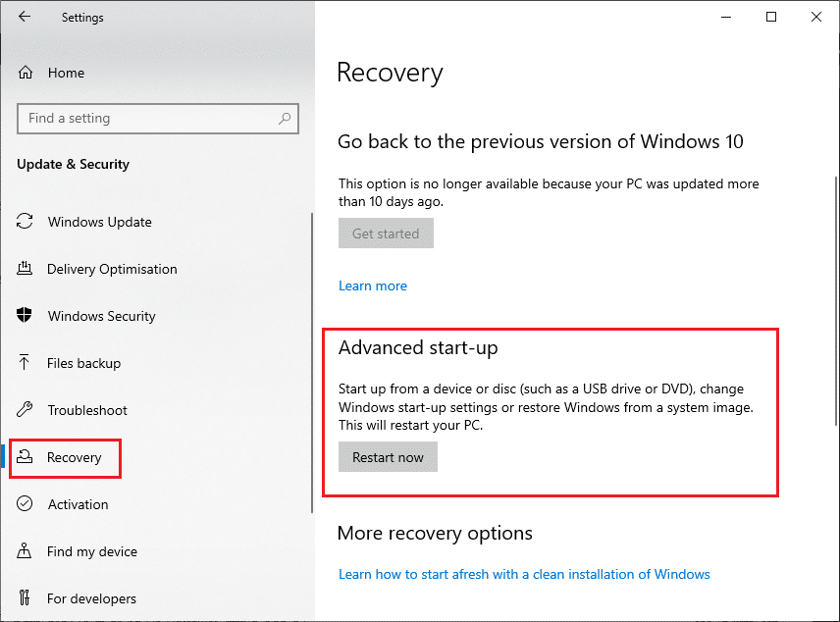
Task: Click the Windows Update sync icon
Action: click(x=26, y=222)
